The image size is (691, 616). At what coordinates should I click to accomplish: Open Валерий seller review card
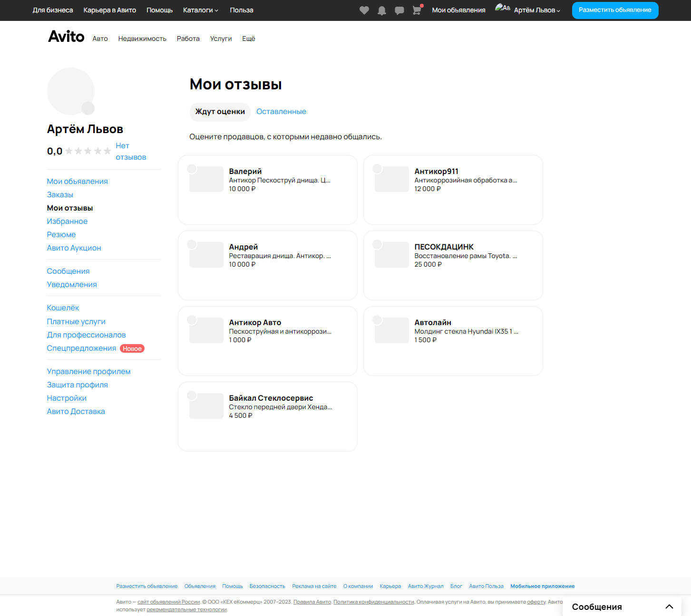pyautogui.click(x=268, y=190)
